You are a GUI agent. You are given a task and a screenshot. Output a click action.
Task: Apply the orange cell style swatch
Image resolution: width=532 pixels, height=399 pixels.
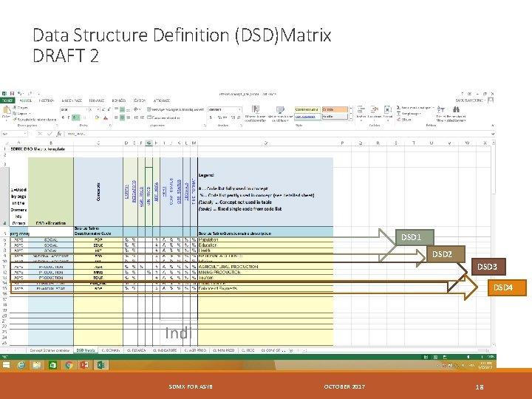334,109
